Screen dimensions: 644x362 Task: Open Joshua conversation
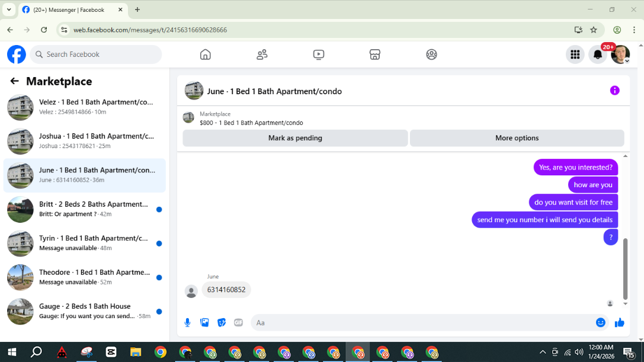coord(85,141)
